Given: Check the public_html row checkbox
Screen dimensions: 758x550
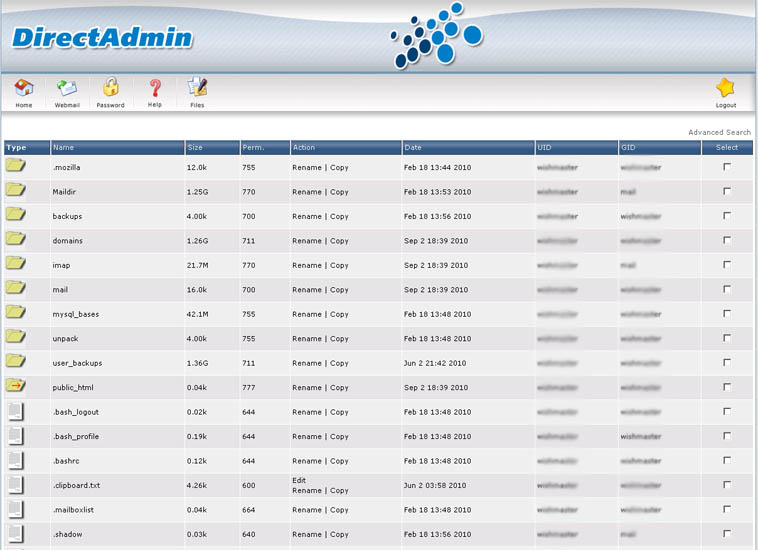Looking at the screenshot, I should (727, 387).
